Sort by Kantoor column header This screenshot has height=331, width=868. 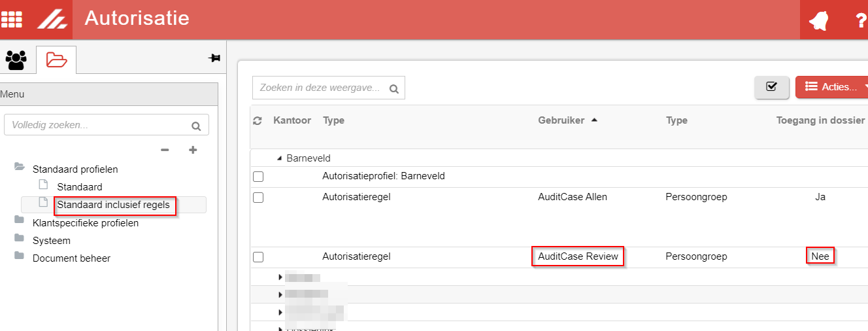click(292, 120)
